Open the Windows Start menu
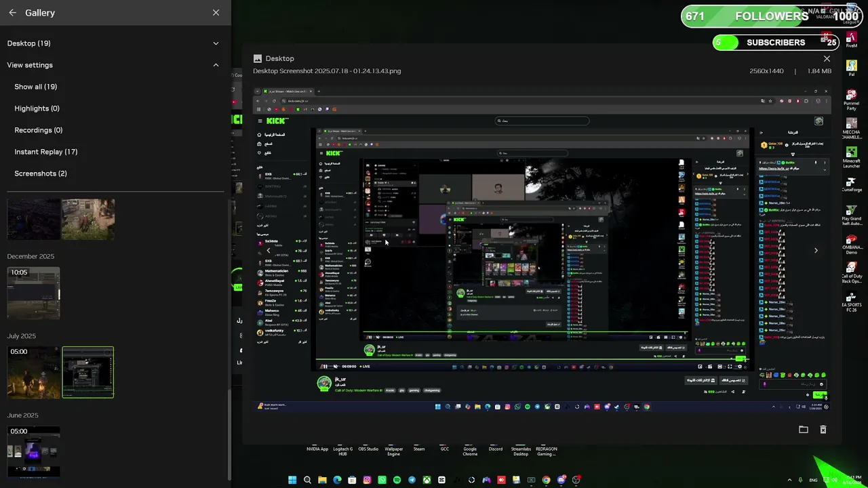This screenshot has height=488, width=868. pos(292,480)
